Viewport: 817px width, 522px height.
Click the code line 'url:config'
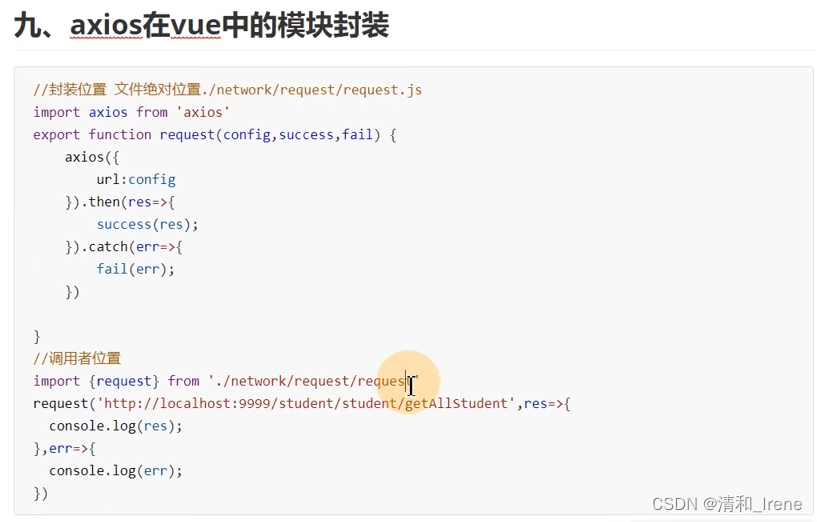point(135,179)
